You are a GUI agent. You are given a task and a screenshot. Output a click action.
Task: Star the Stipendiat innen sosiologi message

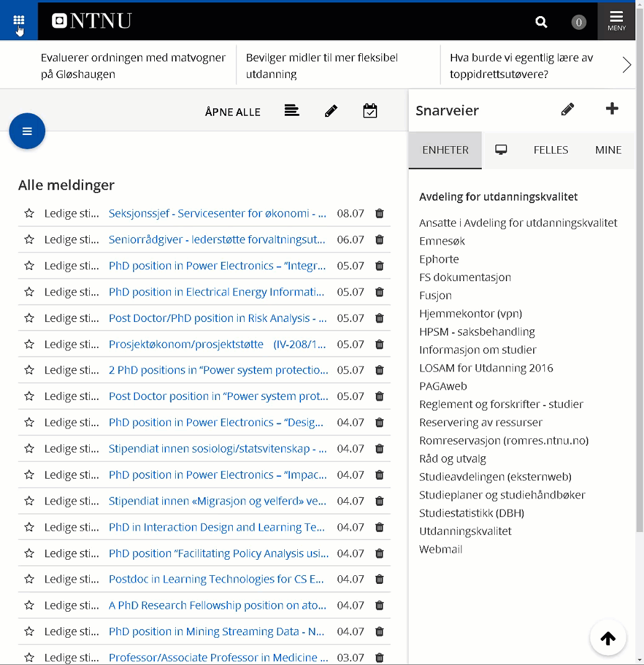tap(29, 449)
